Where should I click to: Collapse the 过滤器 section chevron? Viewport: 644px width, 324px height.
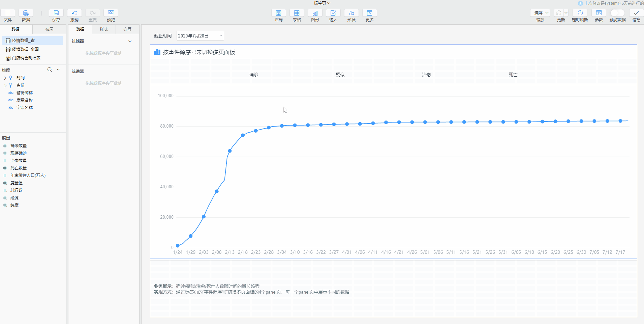(x=130, y=41)
